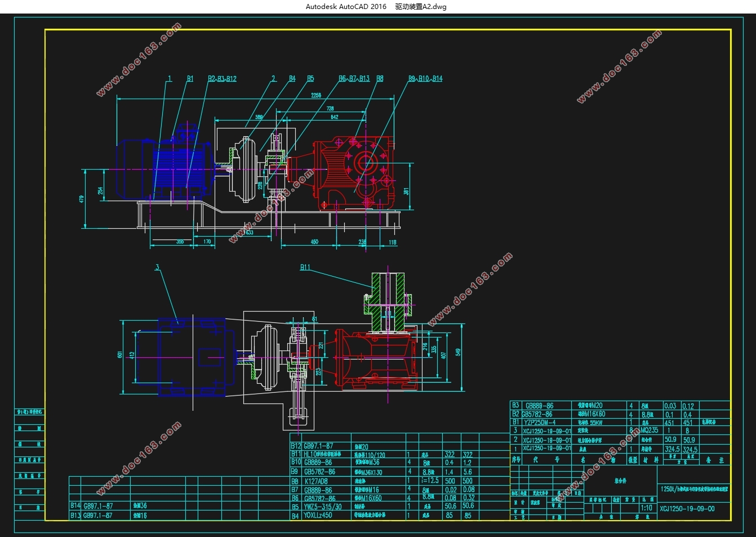Select drawing number XCJ1250-19-09-00 in title block
The width and height of the screenshot is (756, 537).
(x=687, y=509)
